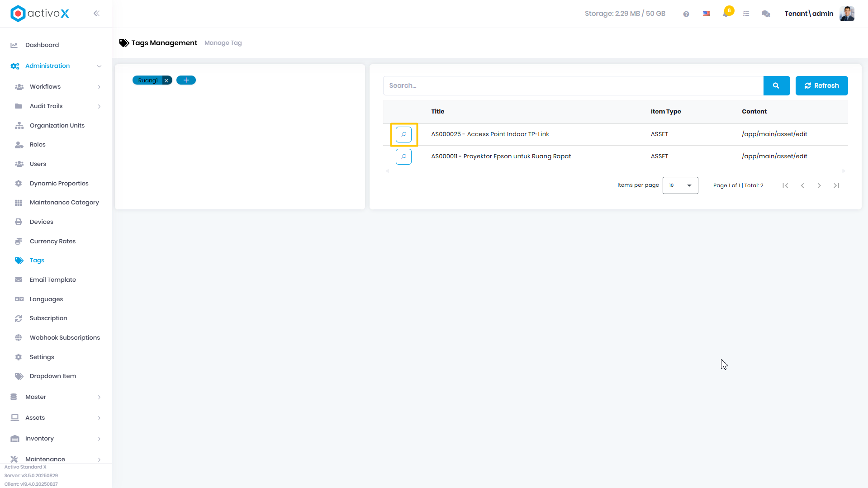The height and width of the screenshot is (488, 868).
Task: Go to first page pagination icon
Action: pos(785,185)
